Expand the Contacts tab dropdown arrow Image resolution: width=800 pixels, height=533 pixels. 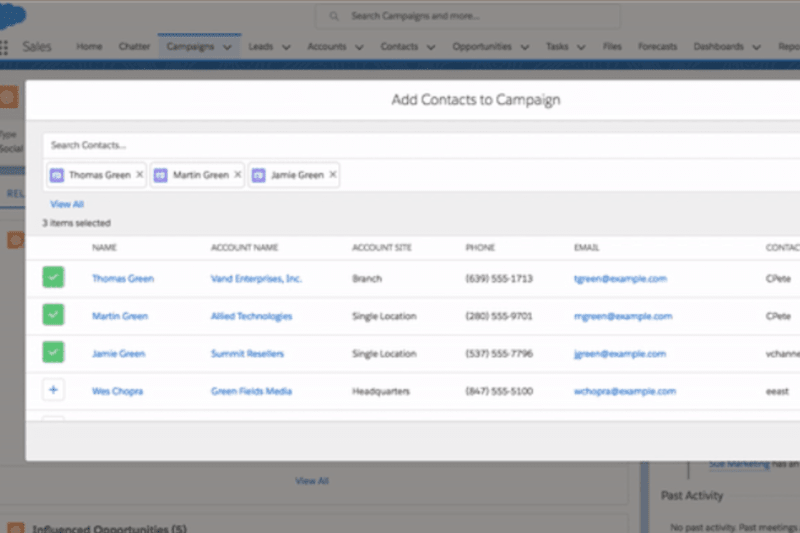pos(431,47)
